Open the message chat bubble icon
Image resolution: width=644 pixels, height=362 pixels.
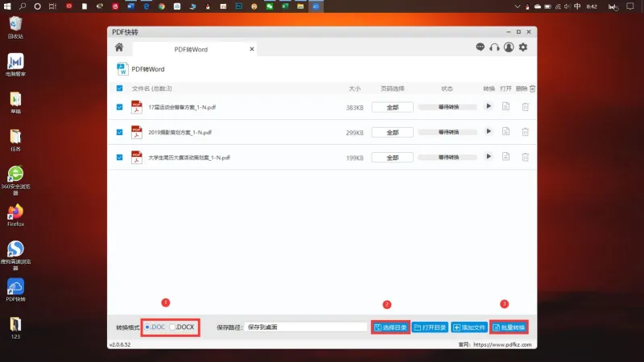point(480,47)
